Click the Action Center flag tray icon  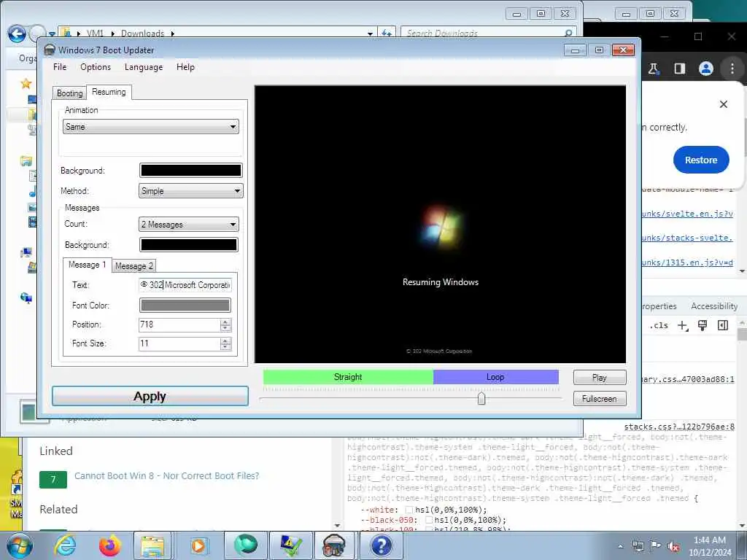[656, 546]
